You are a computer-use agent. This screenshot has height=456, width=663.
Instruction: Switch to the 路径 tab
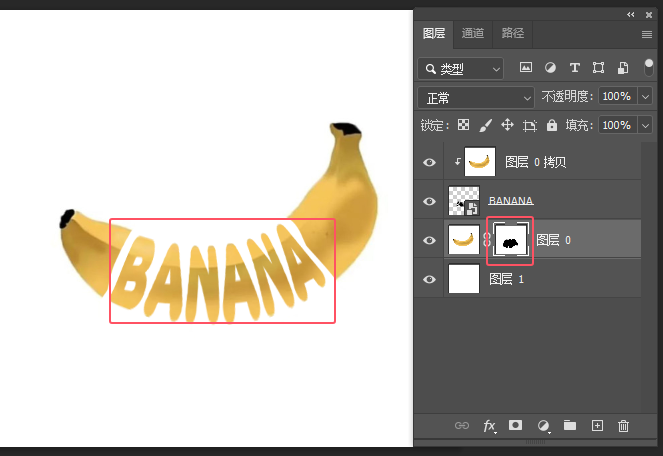(x=512, y=33)
